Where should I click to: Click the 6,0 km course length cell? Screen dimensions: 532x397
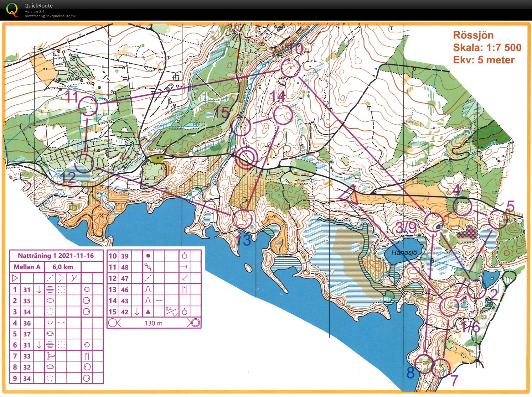click(63, 267)
